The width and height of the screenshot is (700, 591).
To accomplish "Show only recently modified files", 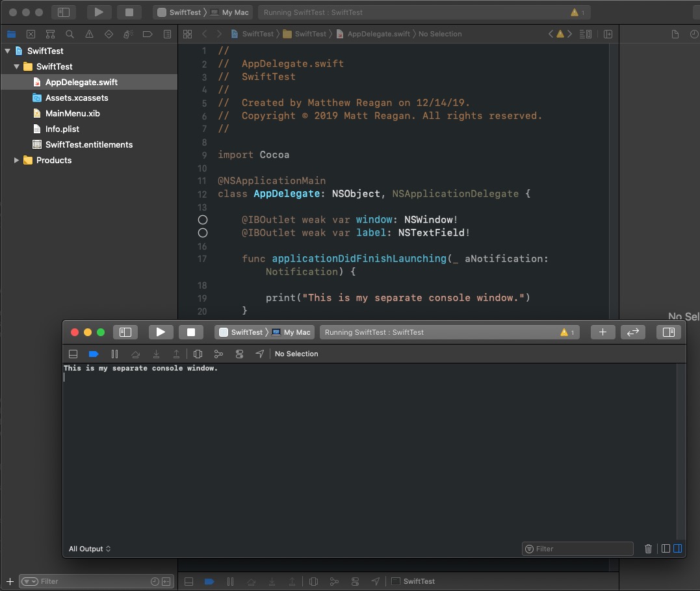I will [x=155, y=581].
